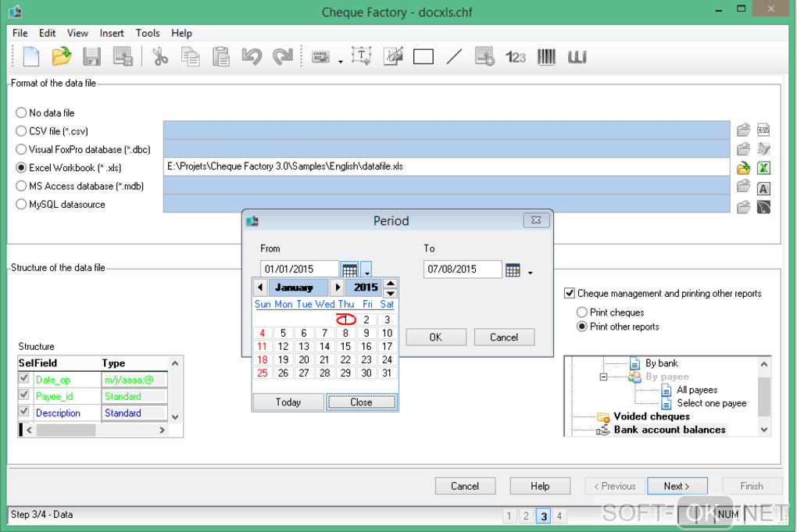Click the Barcode tool icon
The image size is (797, 532).
[546, 56]
